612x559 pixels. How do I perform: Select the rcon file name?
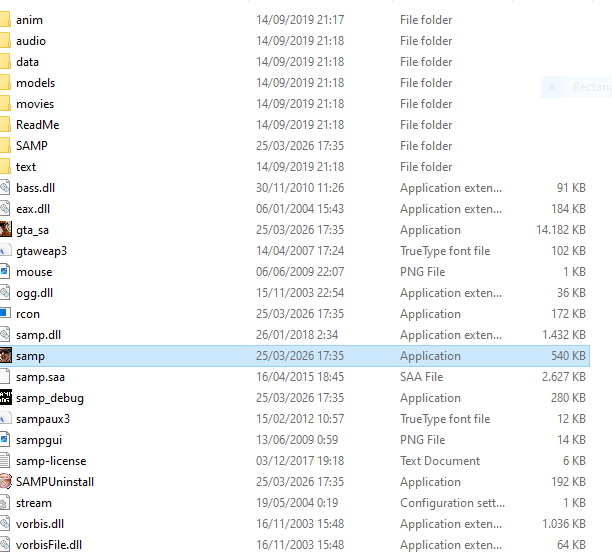click(x=28, y=314)
